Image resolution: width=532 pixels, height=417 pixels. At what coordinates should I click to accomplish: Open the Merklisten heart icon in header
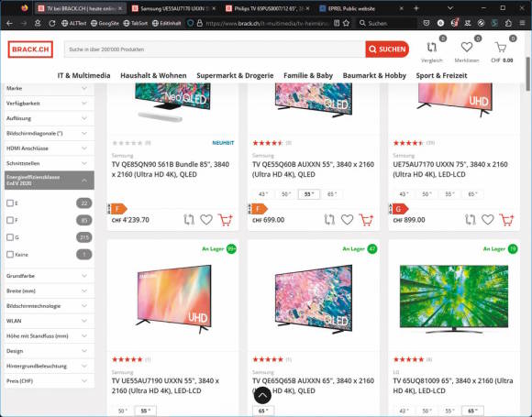(467, 47)
